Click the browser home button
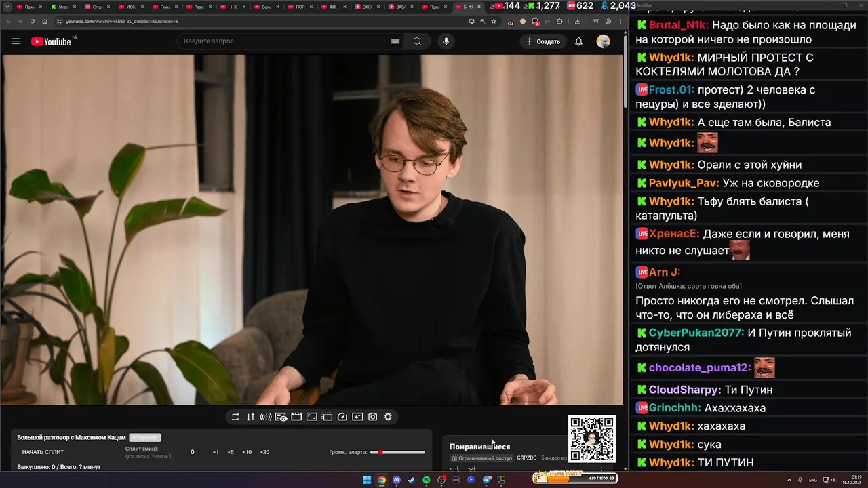The width and height of the screenshot is (868, 488). point(44,21)
